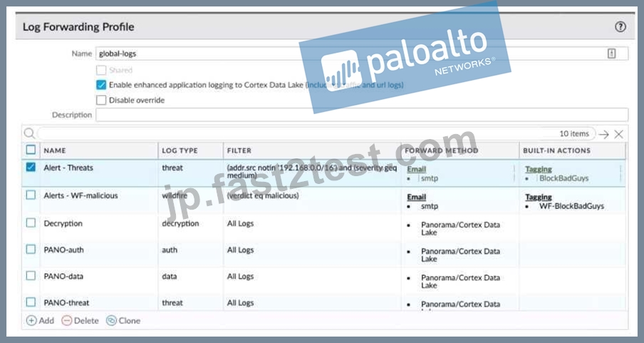This screenshot has height=343, width=644.
Task: Open the PANO-data entry name
Action: point(63,277)
